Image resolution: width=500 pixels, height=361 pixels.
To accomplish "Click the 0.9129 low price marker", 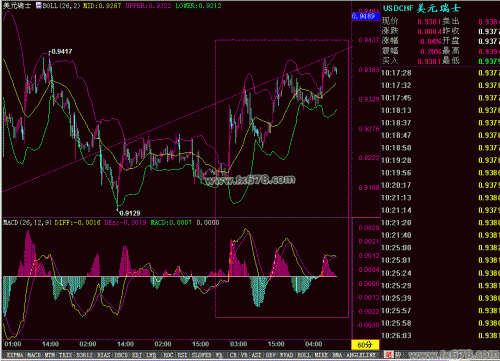I will click(130, 213).
